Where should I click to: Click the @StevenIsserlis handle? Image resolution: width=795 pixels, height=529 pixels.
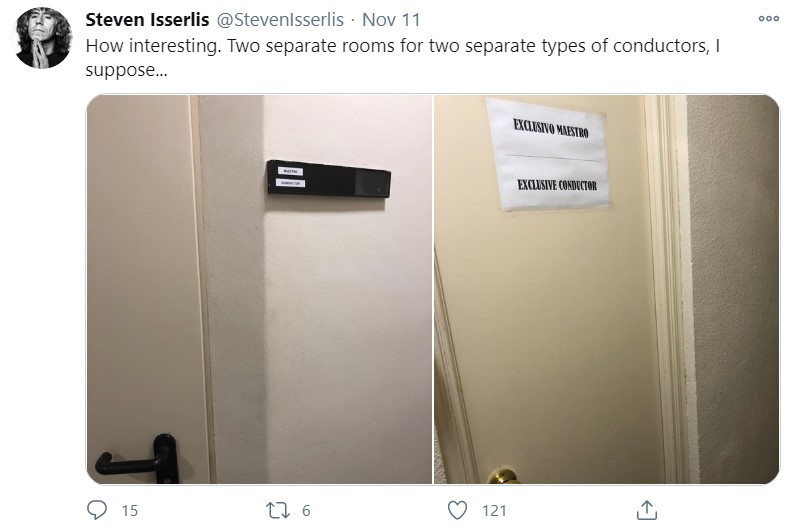click(x=280, y=20)
